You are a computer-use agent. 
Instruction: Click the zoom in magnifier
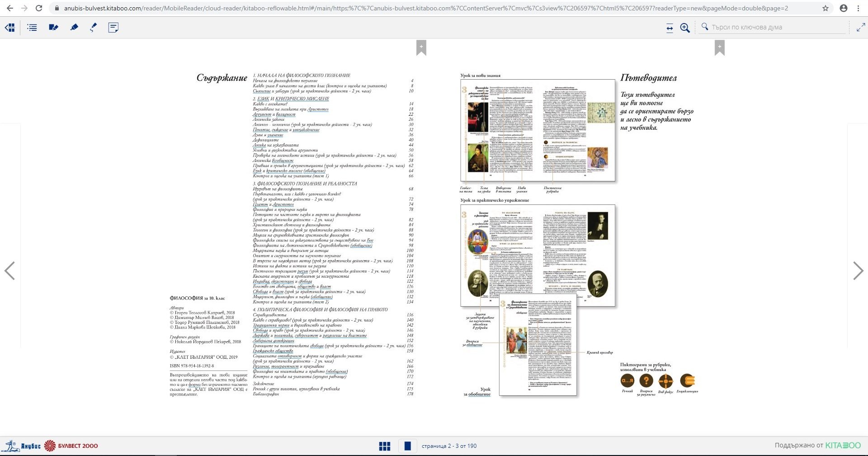tap(685, 28)
